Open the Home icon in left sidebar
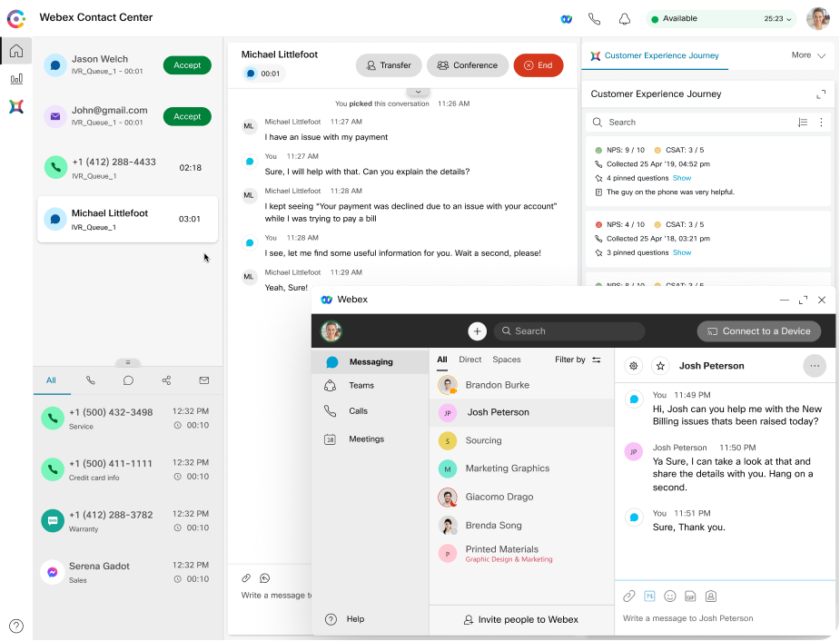The height and width of the screenshot is (641, 840). tap(16, 51)
